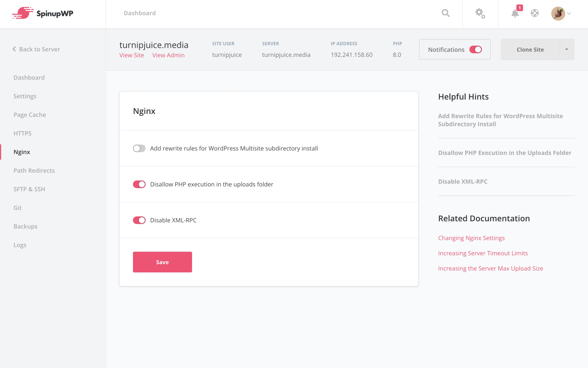Click the server name turnipjuice.media value
The image size is (588, 368).
point(286,55)
